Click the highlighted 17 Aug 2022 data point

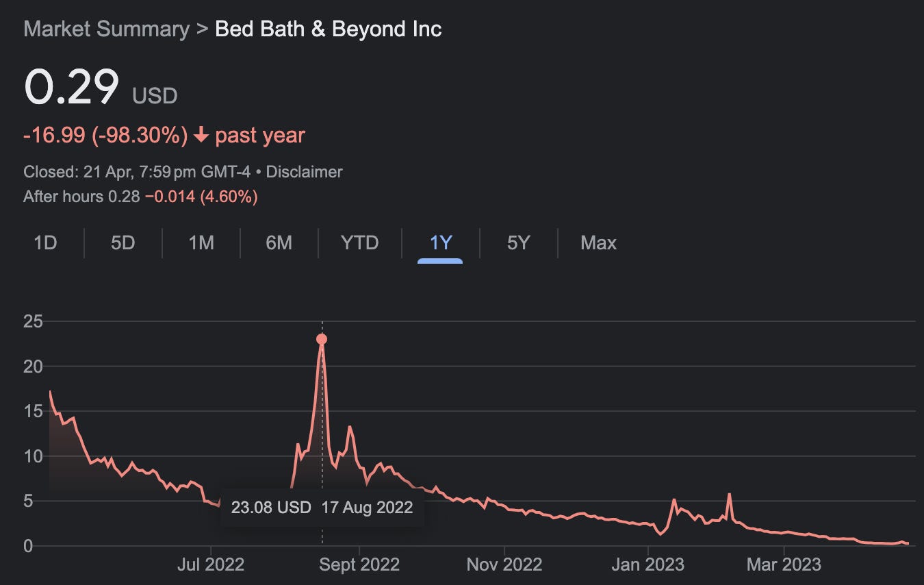click(x=321, y=338)
